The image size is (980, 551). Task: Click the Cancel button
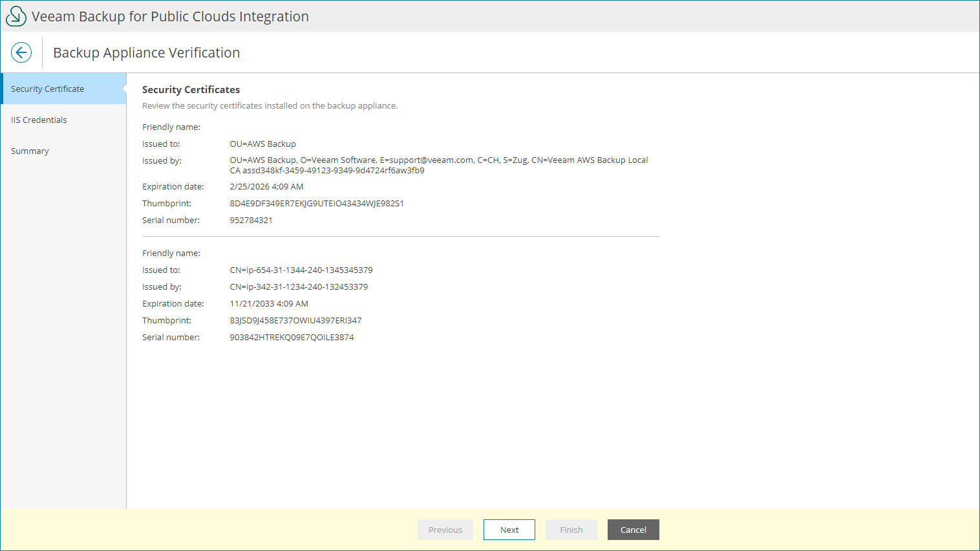click(x=634, y=530)
